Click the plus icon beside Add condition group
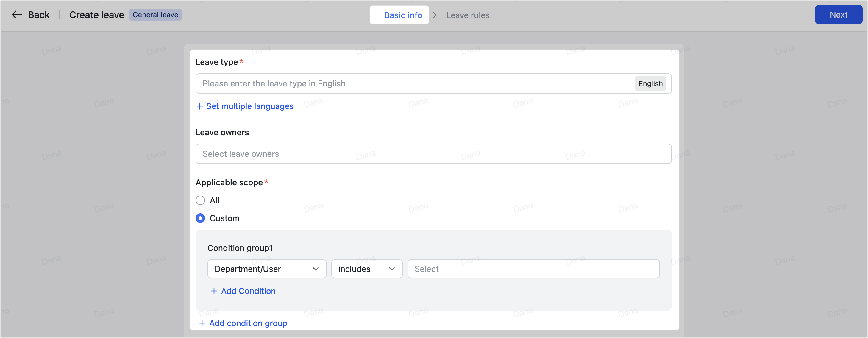This screenshot has width=868, height=338. [x=202, y=323]
